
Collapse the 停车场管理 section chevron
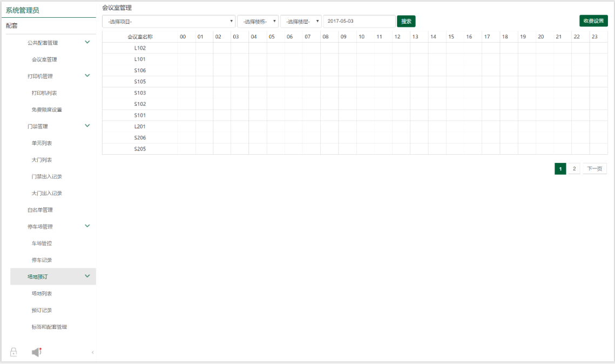(87, 226)
